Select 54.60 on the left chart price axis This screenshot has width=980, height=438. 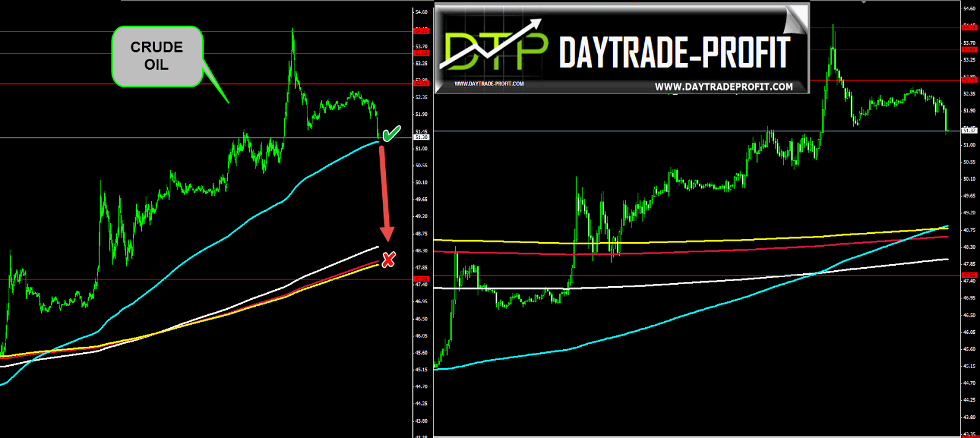pyautogui.click(x=421, y=12)
